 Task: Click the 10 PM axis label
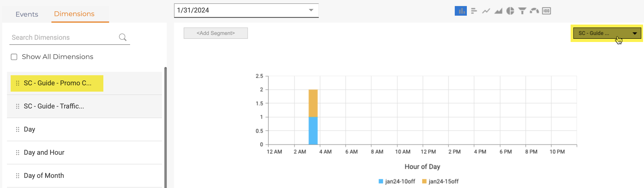(x=557, y=152)
